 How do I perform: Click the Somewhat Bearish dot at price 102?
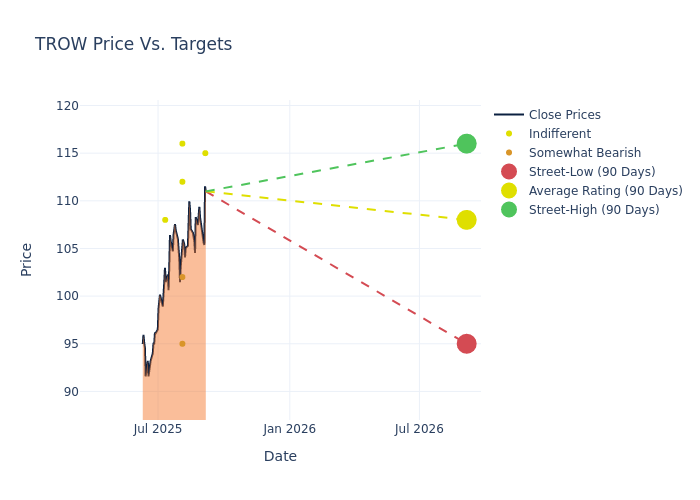point(182,277)
